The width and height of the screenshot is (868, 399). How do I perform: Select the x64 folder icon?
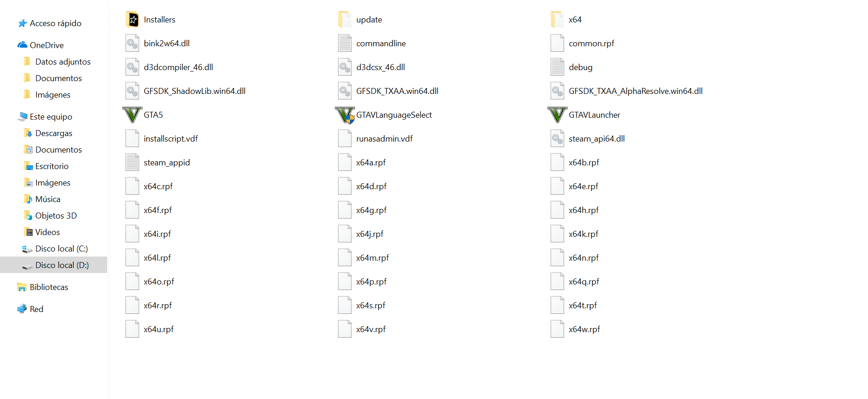tap(557, 20)
